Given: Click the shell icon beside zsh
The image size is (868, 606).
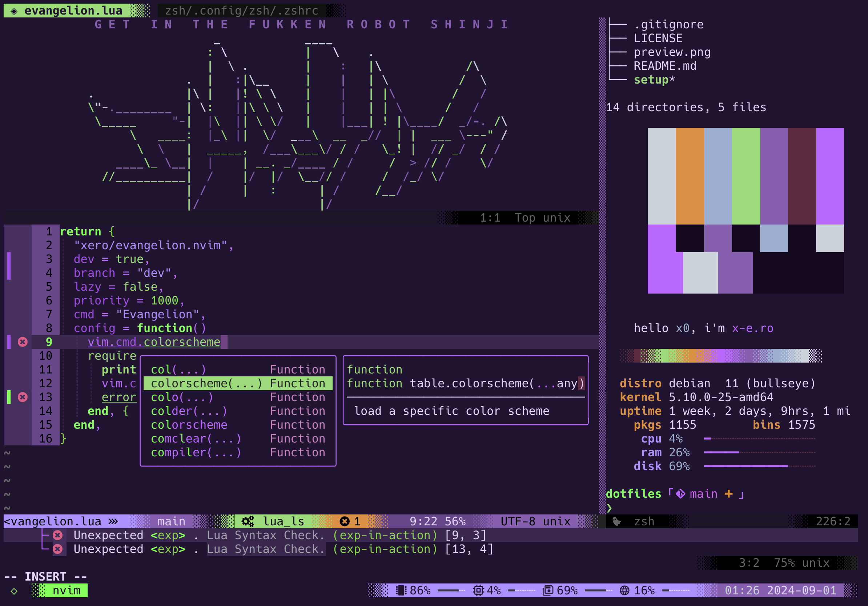Looking at the screenshot, I should click(x=616, y=521).
